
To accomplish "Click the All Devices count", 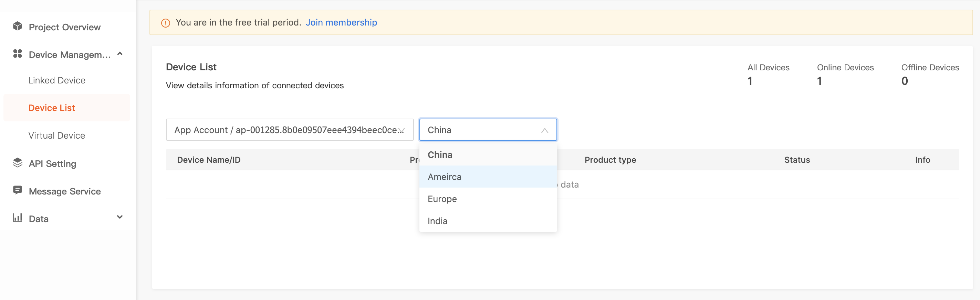I will tap(750, 81).
